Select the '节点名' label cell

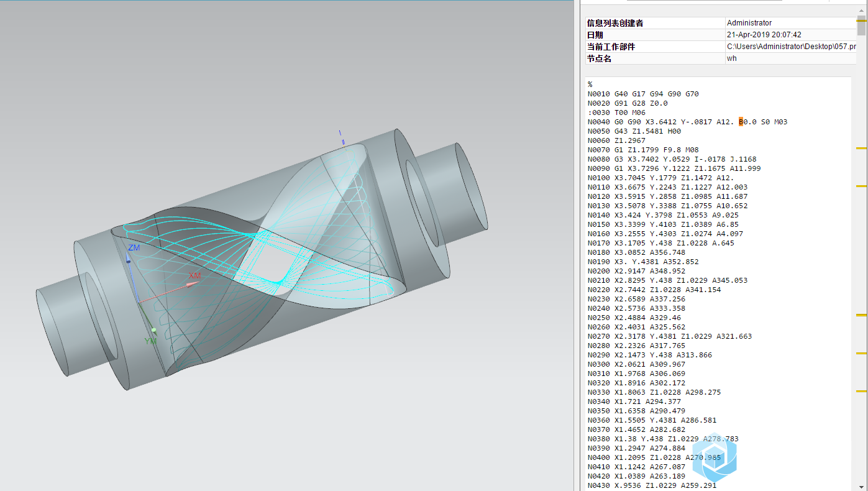(x=654, y=58)
